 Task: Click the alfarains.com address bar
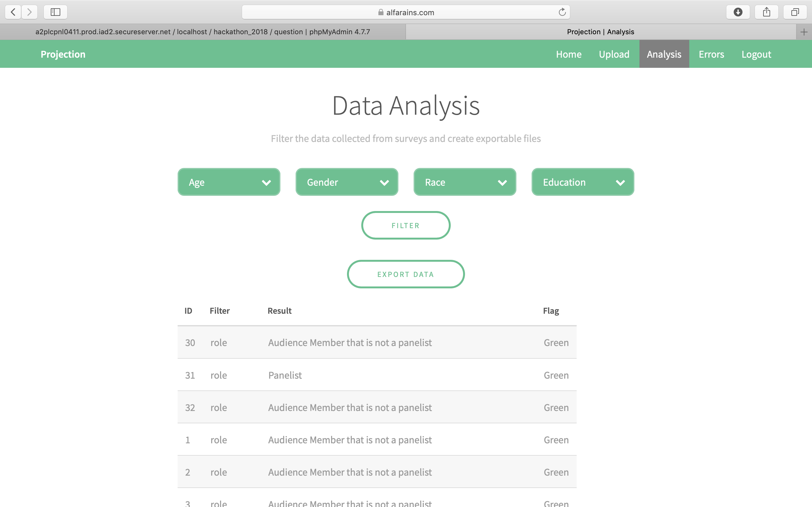pos(406,12)
